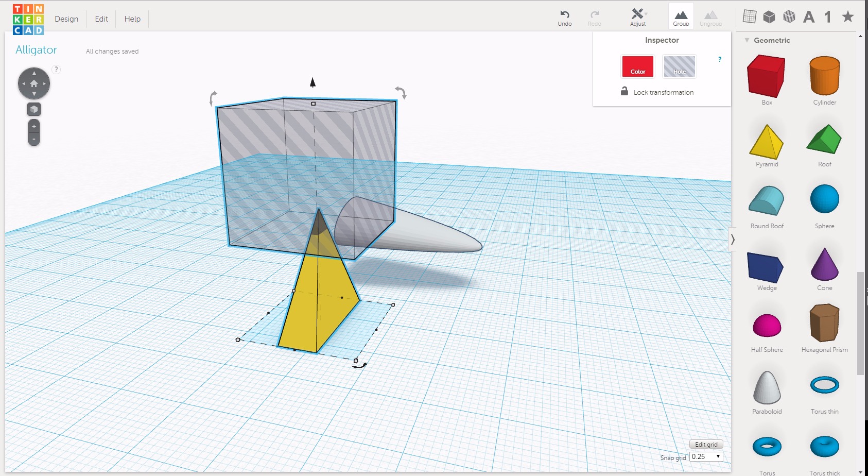Zoom out with the minus button
Image resolution: width=868 pixels, height=476 pixels.
34,139
